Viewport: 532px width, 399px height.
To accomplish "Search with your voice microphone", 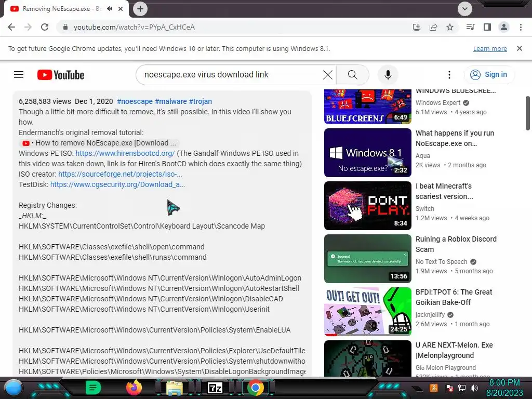I will coord(388,75).
